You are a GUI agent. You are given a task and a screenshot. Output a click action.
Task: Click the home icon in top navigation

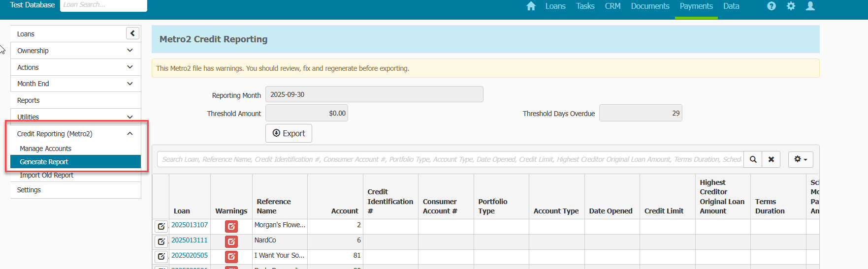pyautogui.click(x=531, y=6)
